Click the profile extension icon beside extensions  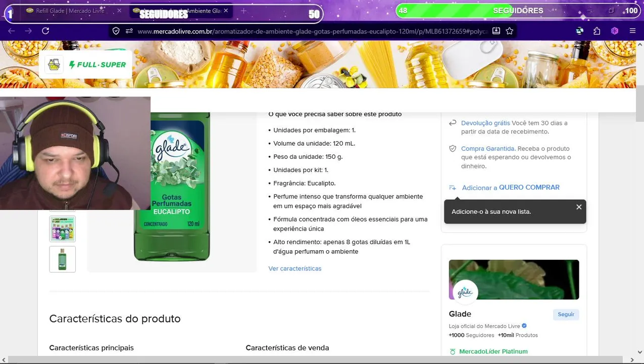[579, 31]
